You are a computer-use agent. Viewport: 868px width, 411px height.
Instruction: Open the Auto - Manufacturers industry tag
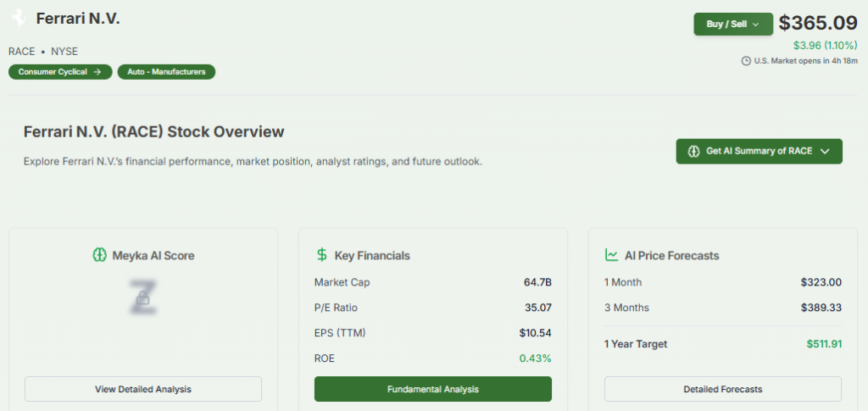click(x=166, y=72)
